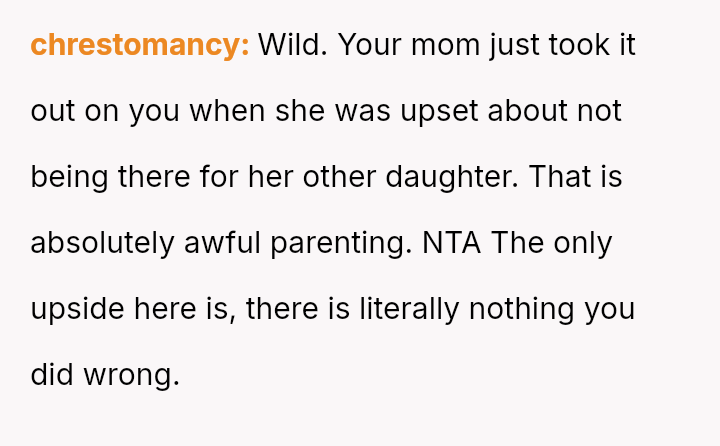Click the word "awful" in the comment
The image size is (720, 446).
[217, 243]
